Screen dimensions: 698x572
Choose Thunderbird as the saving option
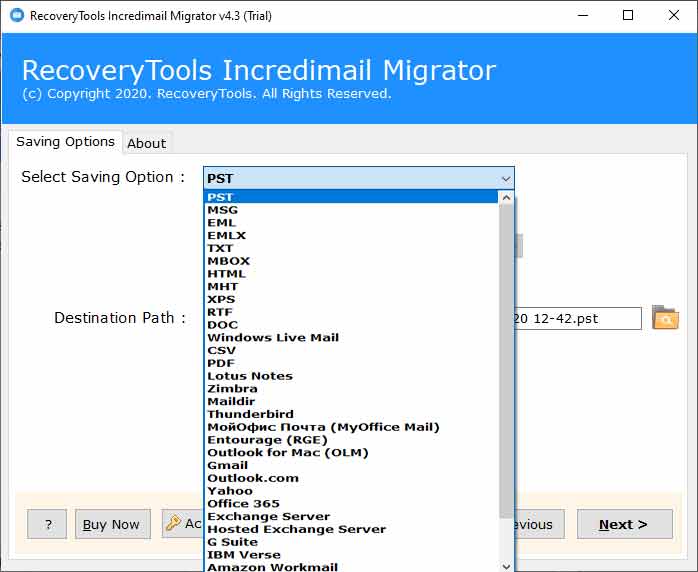[250, 414]
